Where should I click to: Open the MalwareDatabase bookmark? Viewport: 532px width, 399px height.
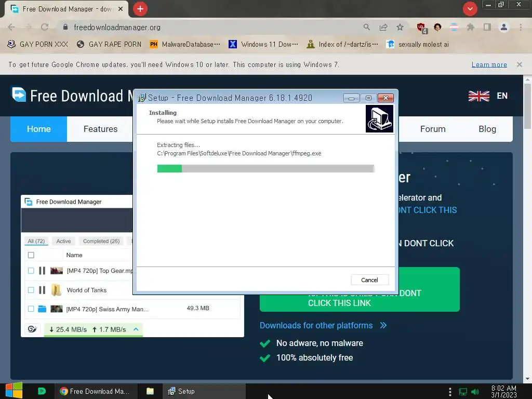coord(185,45)
